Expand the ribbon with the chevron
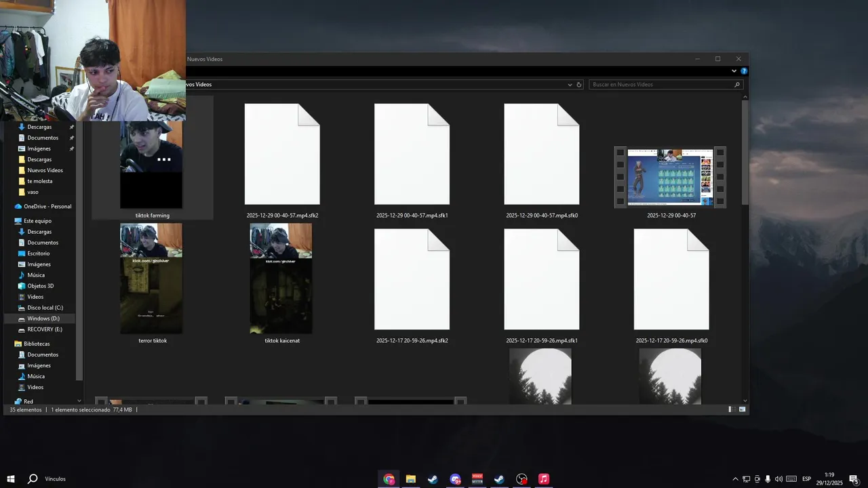The image size is (868, 488). (x=734, y=70)
